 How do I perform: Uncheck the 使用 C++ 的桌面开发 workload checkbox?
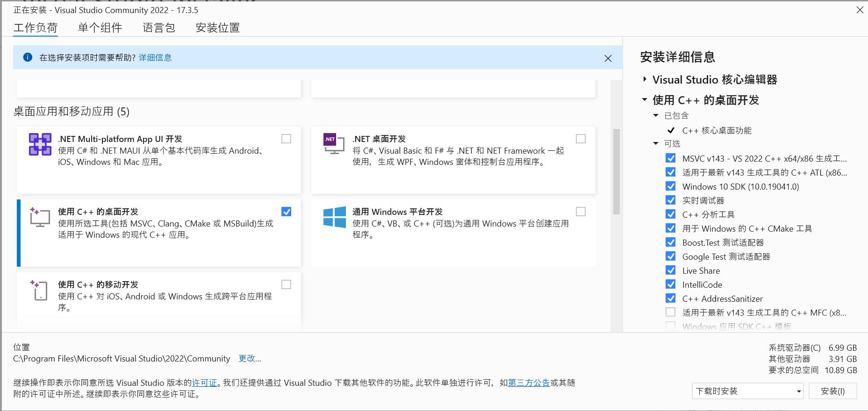tap(286, 212)
